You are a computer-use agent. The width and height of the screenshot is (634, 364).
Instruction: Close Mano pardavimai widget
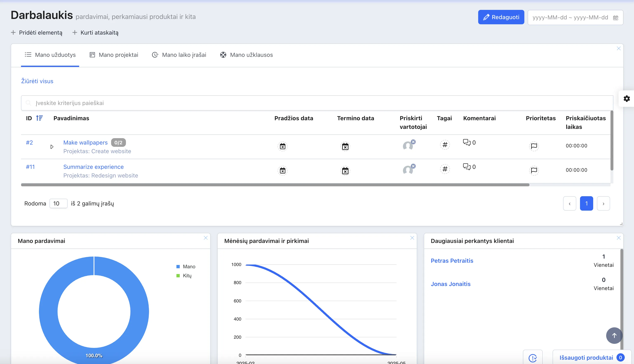[x=205, y=238]
